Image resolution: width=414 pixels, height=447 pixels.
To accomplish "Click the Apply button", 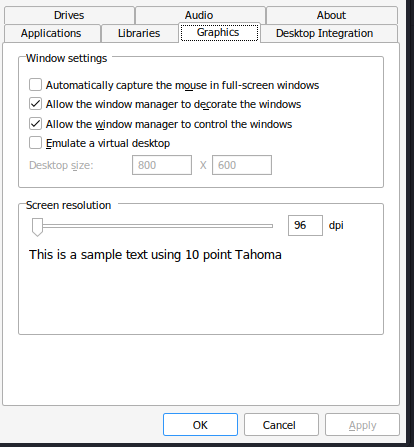I will pyautogui.click(x=362, y=425).
